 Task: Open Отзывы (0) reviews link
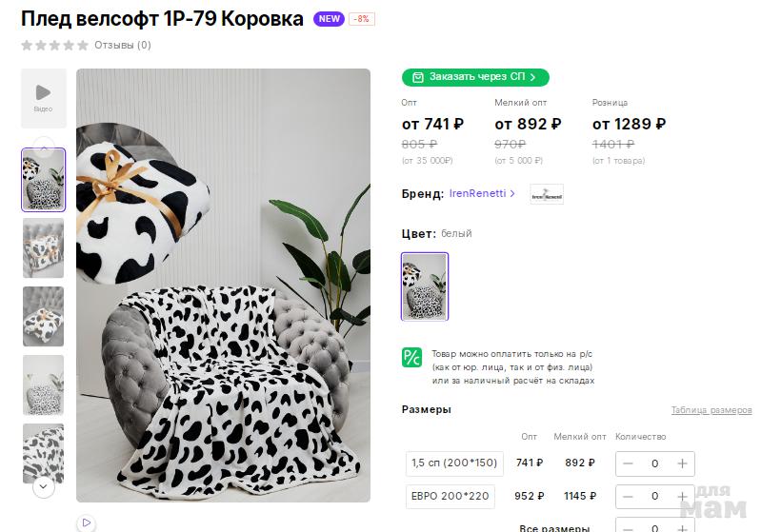(x=122, y=45)
